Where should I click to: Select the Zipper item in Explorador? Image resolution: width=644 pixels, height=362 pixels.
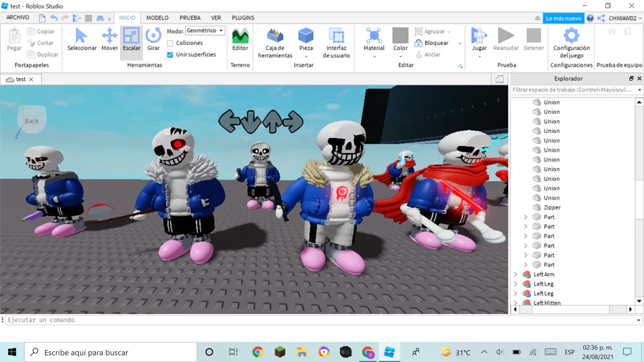click(552, 207)
